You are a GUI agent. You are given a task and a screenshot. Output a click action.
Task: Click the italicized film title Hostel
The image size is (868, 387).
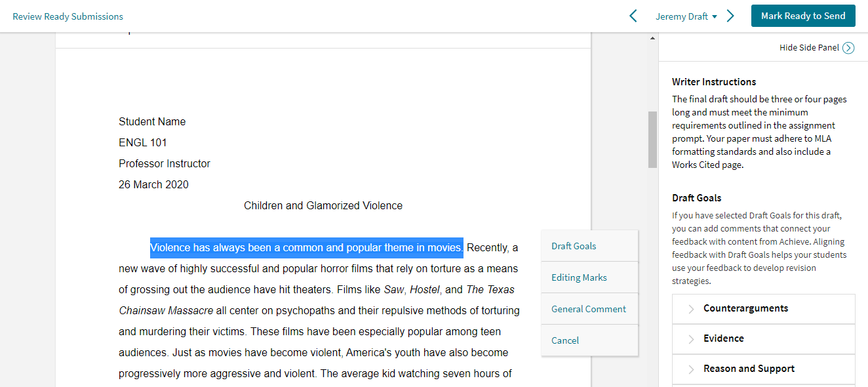coord(425,290)
